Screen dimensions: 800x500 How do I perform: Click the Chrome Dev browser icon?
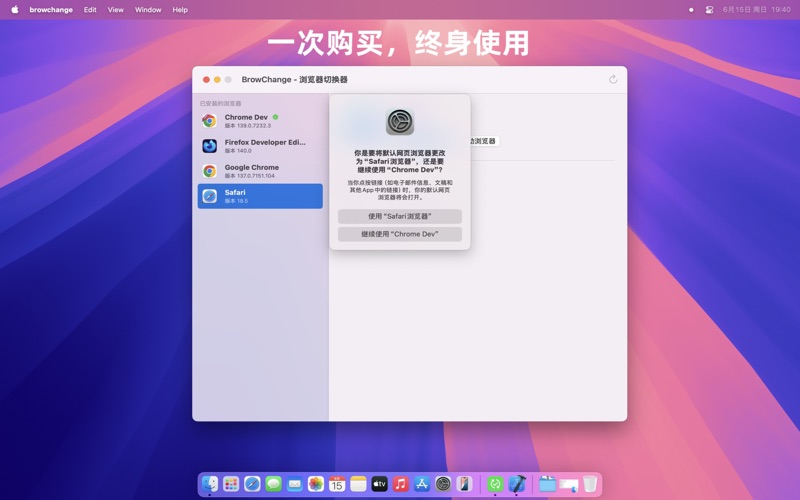click(209, 121)
